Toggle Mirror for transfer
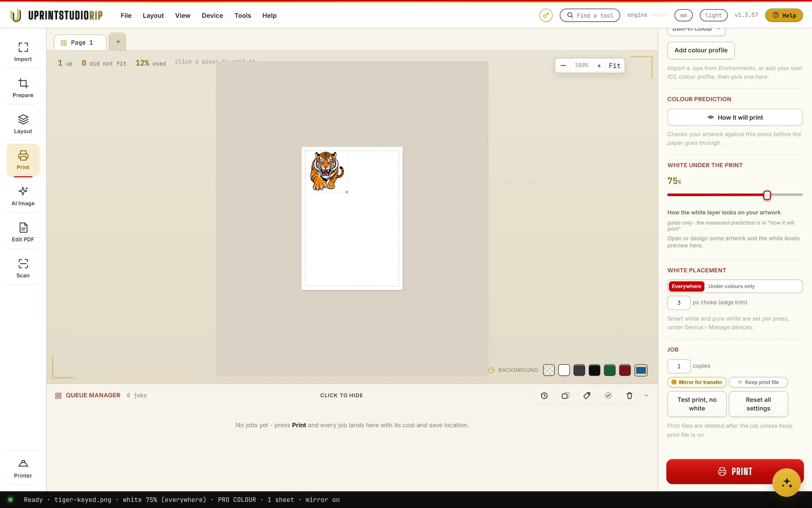The width and height of the screenshot is (812, 508). click(697, 382)
